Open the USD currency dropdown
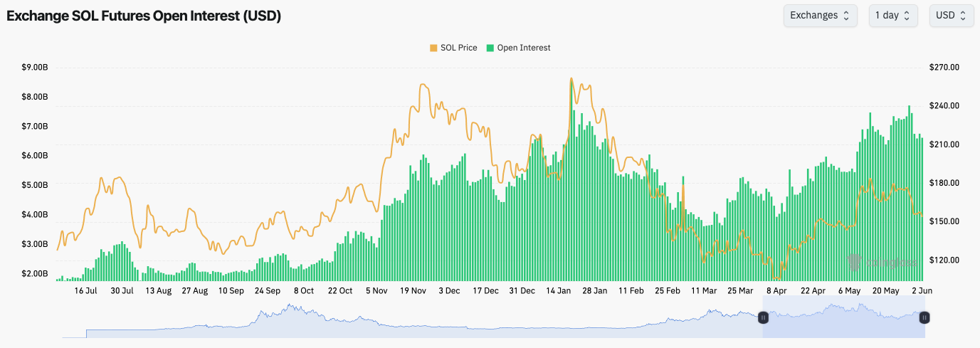980x348 pixels. pyautogui.click(x=951, y=15)
